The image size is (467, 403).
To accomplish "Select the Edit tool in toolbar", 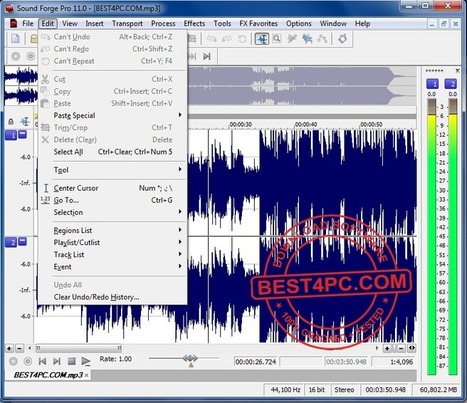I will pos(262,39).
